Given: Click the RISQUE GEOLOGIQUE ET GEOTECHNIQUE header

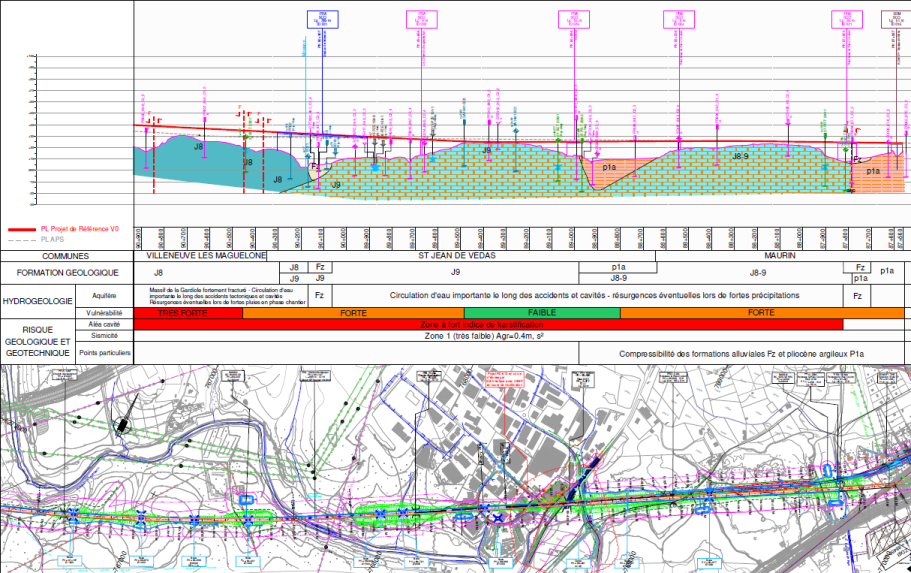Looking at the screenshot, I should point(37,340).
